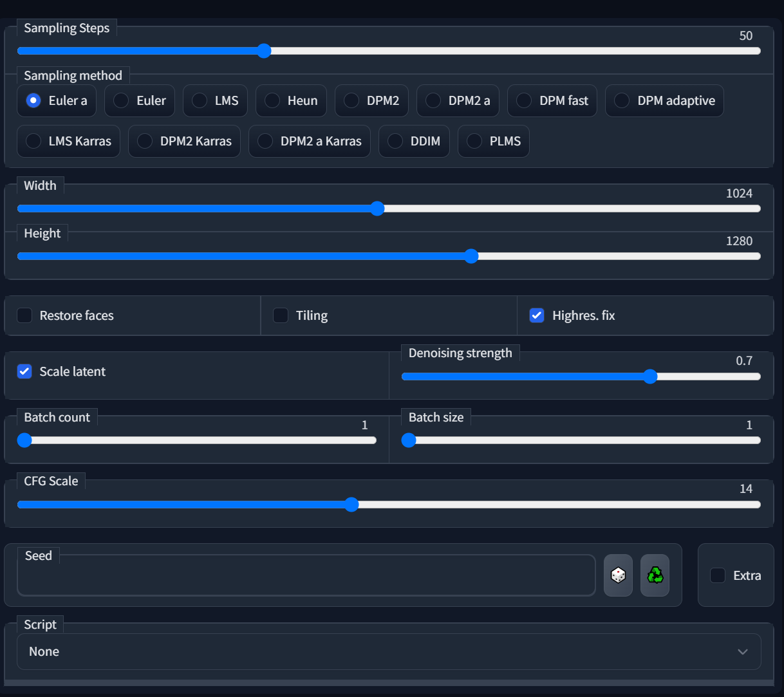The image size is (784, 697).
Task: Uncheck the Highres. fix checkbox
Action: (537, 315)
